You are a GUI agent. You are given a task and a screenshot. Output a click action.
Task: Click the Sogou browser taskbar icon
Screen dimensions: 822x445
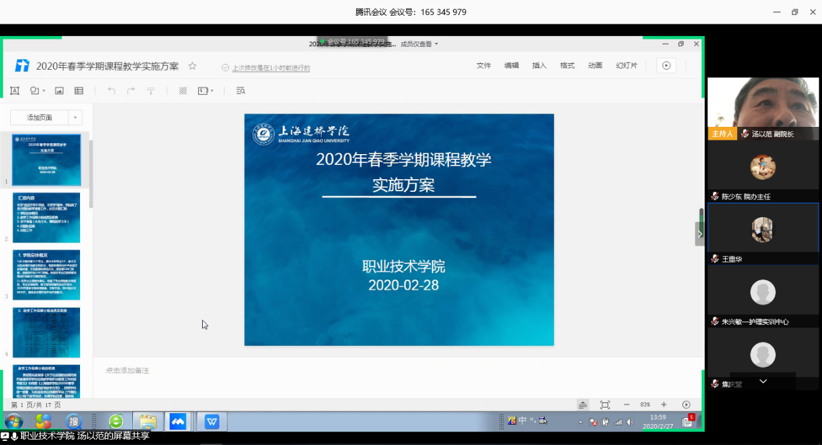click(x=74, y=421)
